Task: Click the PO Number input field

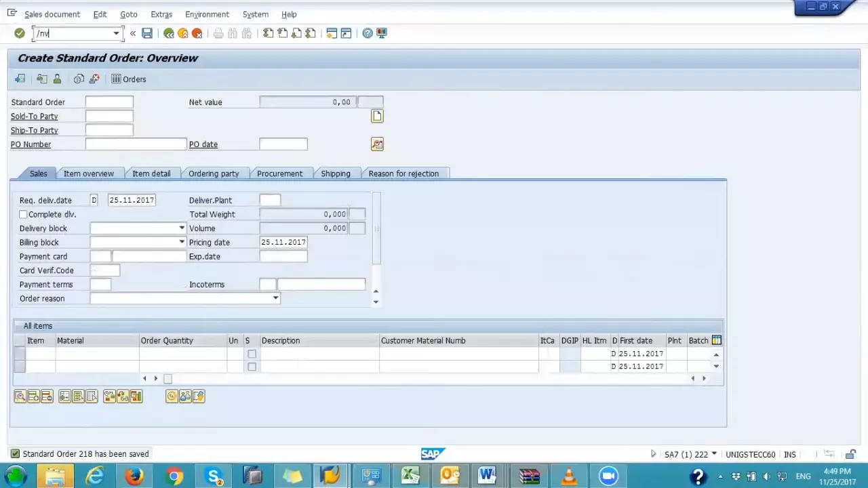Action: point(136,144)
